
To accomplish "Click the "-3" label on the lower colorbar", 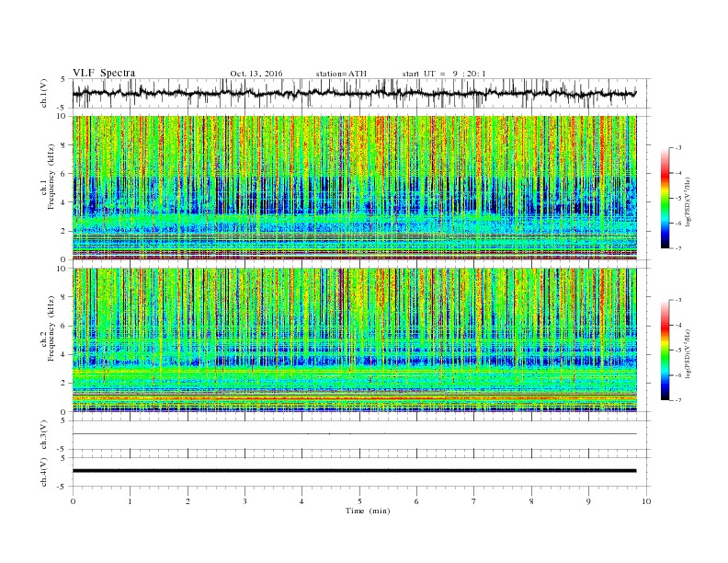I will (678, 300).
